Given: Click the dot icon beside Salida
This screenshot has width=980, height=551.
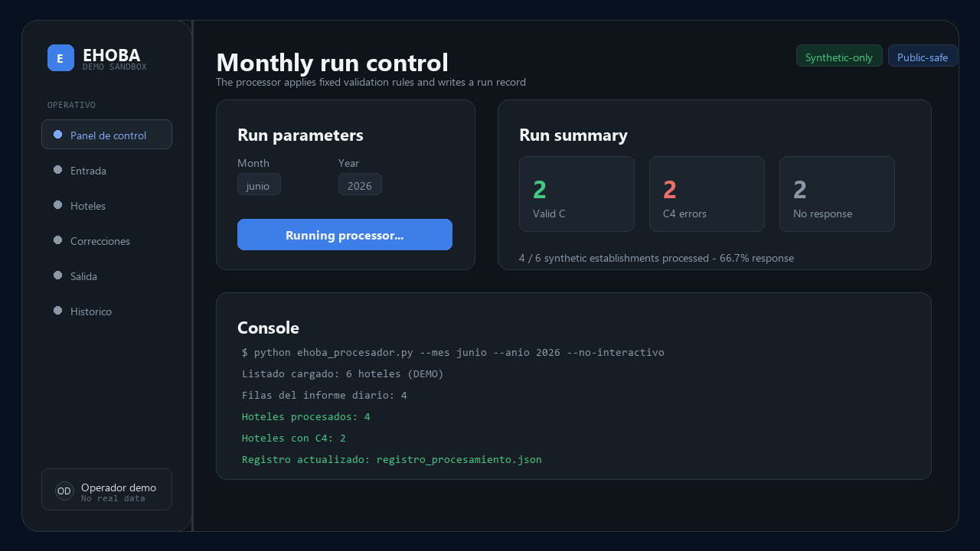Looking at the screenshot, I should pos(57,275).
